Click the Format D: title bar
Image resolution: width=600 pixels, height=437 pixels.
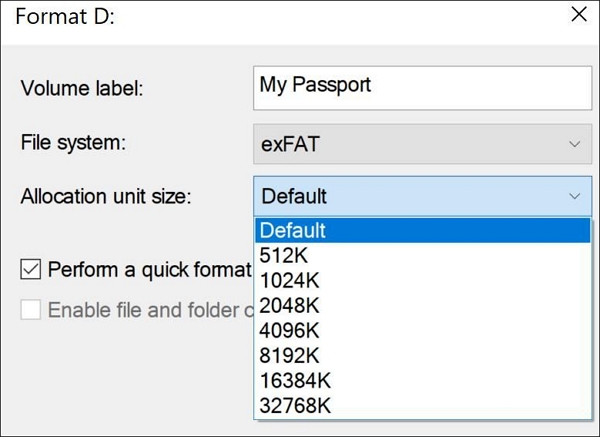pyautogui.click(x=250, y=16)
